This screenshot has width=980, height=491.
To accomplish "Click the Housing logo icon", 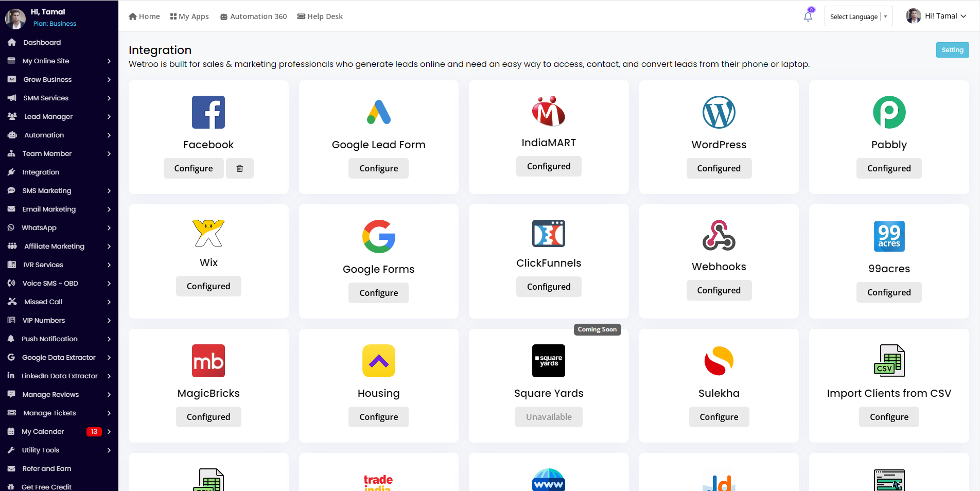I will tap(379, 361).
